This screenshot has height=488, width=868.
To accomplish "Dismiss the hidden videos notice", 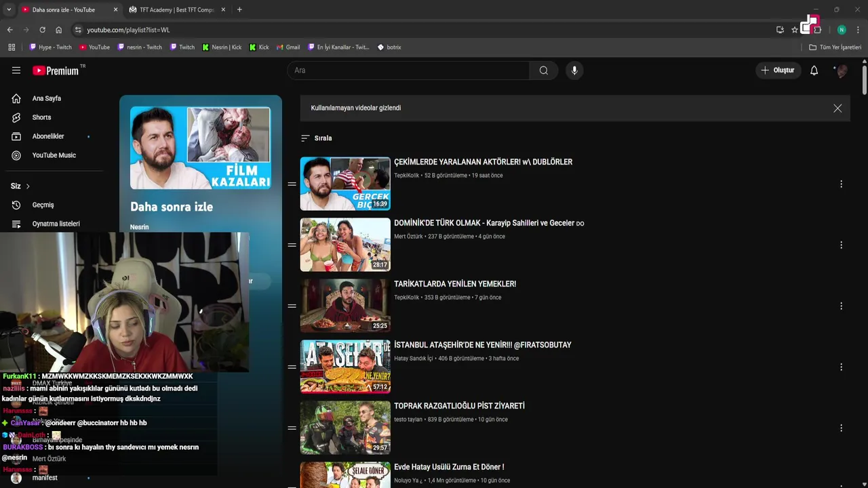I will tap(837, 108).
